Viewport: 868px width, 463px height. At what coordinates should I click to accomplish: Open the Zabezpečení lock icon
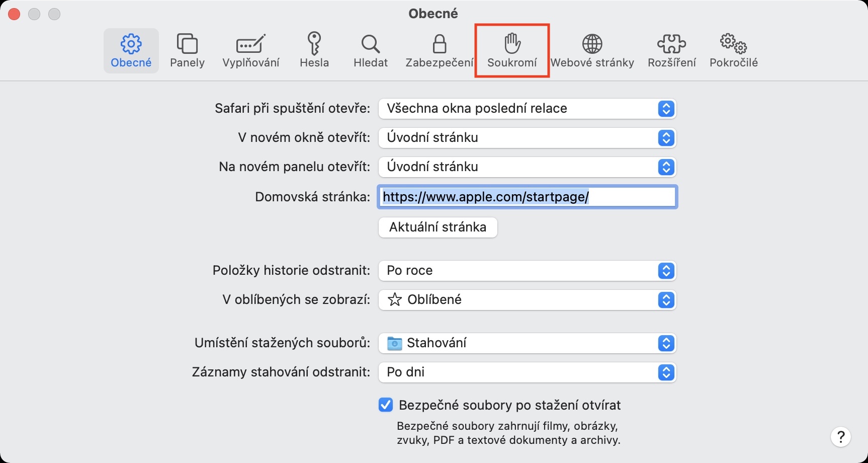(440, 44)
